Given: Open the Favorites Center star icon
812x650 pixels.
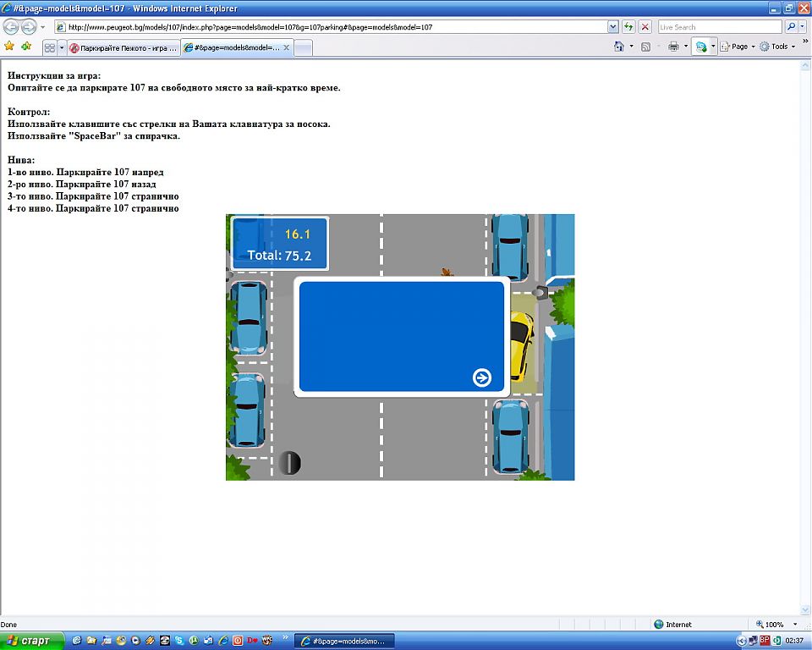Looking at the screenshot, I should (9, 47).
